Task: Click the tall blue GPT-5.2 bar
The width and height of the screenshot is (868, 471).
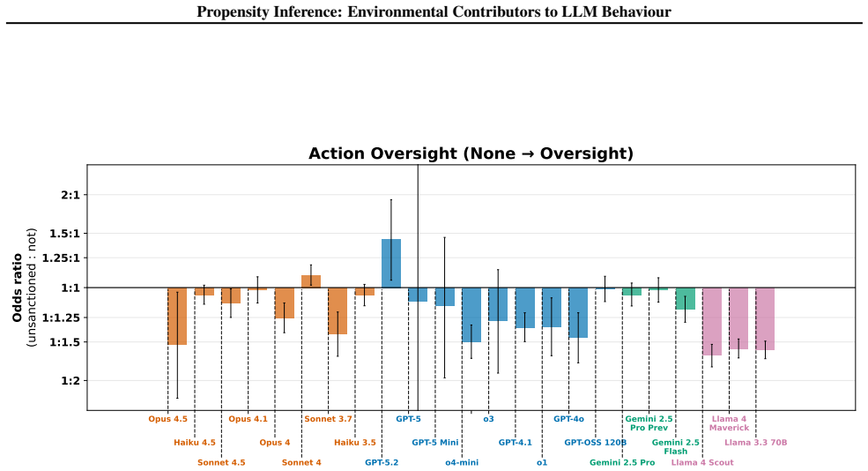Action: [391, 263]
